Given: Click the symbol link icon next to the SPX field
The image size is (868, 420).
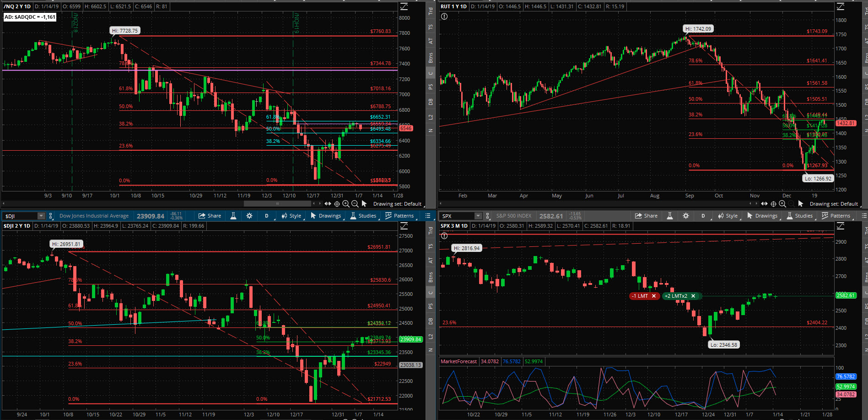Looking at the screenshot, I should tap(488, 216).
